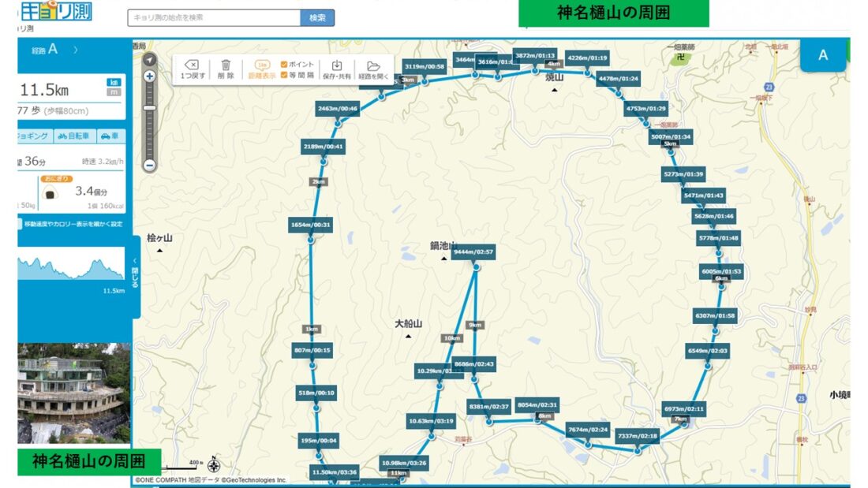Click the 8054m/02:31 route point marker
Viewport: 868px width, 488px height.
[x=537, y=405]
